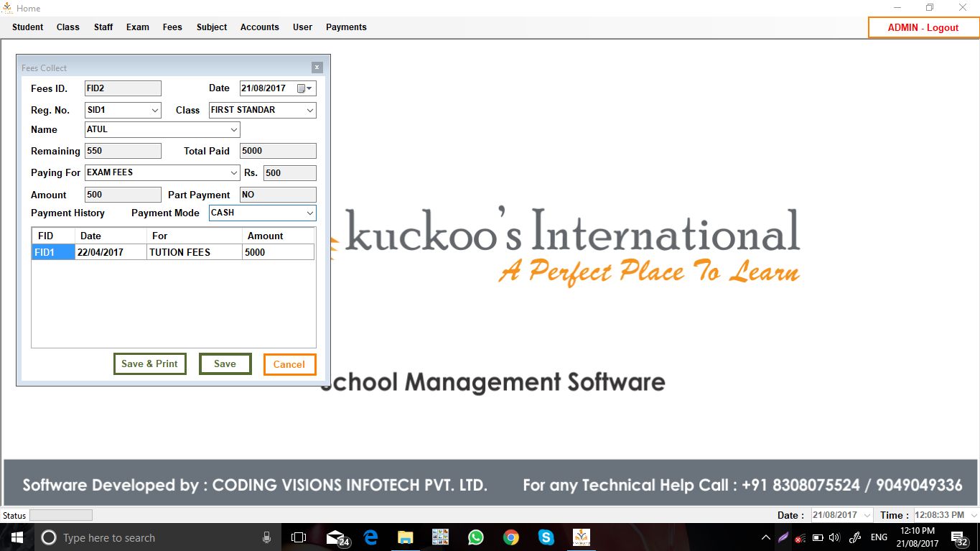Open File Explorer from the taskbar

click(x=406, y=537)
